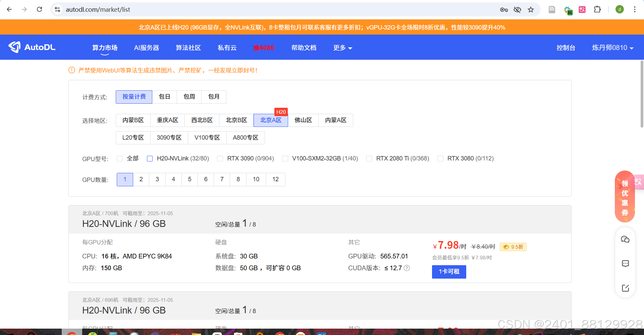
Task: Choose the A800专区 zone
Action: click(246, 138)
